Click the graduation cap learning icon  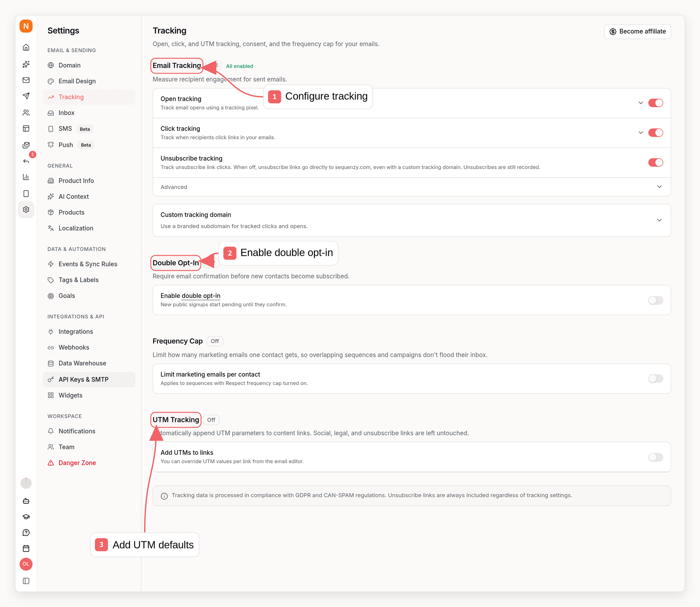coord(26,517)
